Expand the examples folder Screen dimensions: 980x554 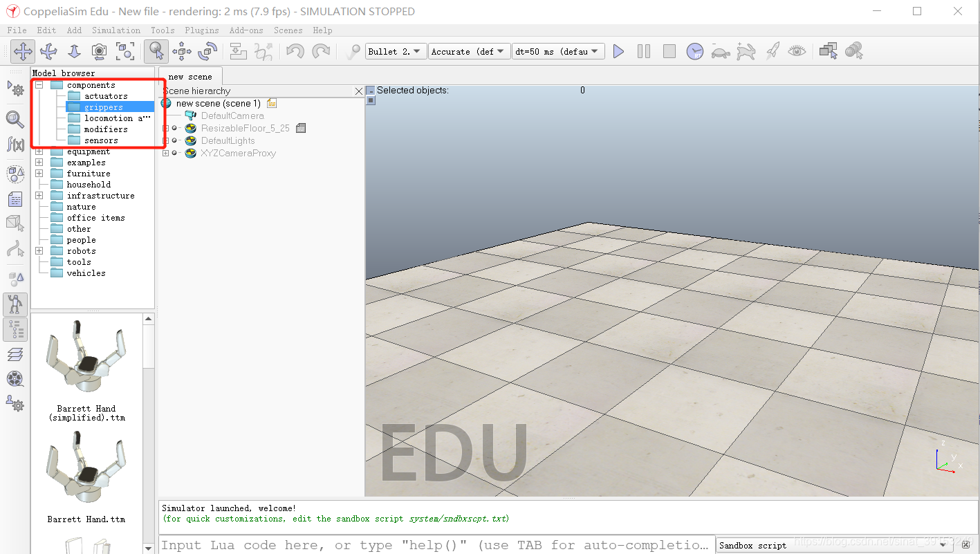coord(39,163)
